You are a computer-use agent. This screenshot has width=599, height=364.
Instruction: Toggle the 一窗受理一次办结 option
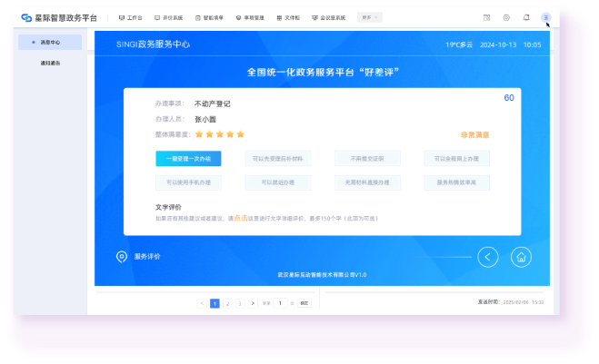point(188,159)
